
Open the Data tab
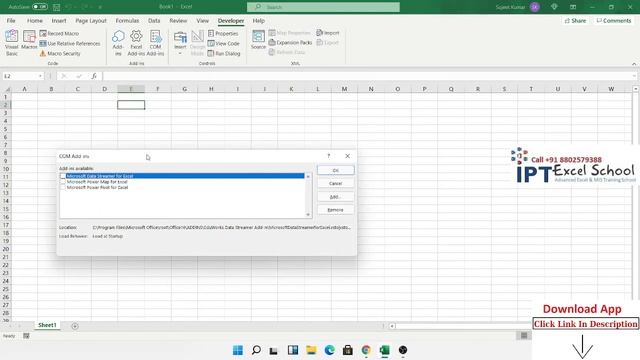click(154, 20)
